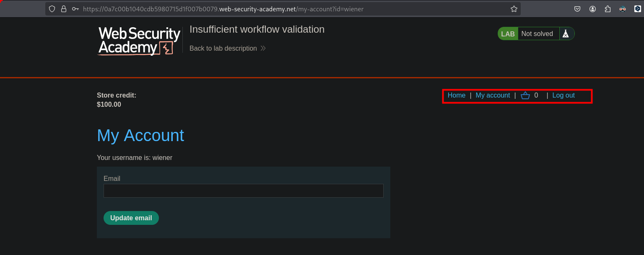Screen dimensions: 644x255
Task: Click the goggles-face extension icon
Action: point(623,9)
